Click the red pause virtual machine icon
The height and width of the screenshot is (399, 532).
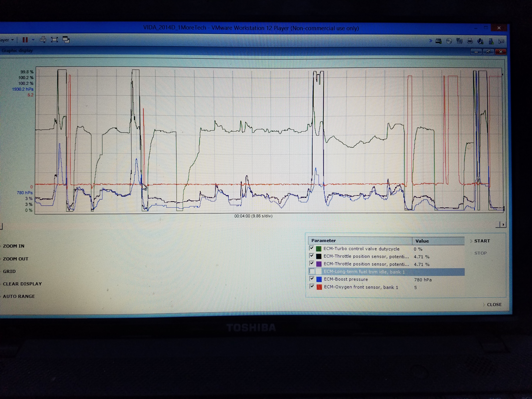tap(25, 40)
